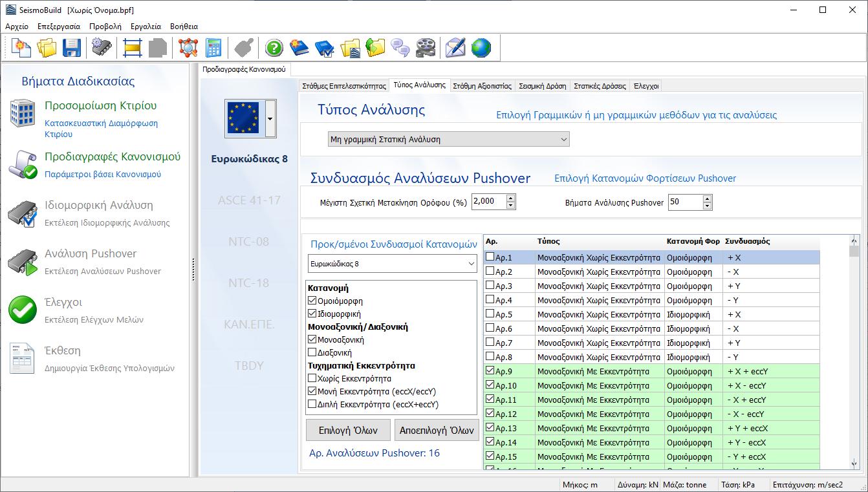Enable the Διαξονική checkbox

[313, 353]
